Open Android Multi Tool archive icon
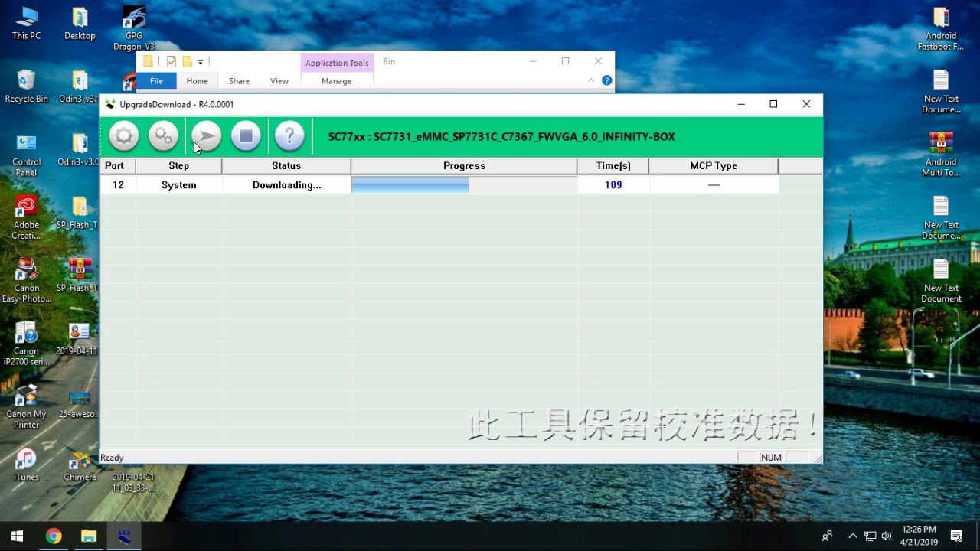 click(941, 155)
